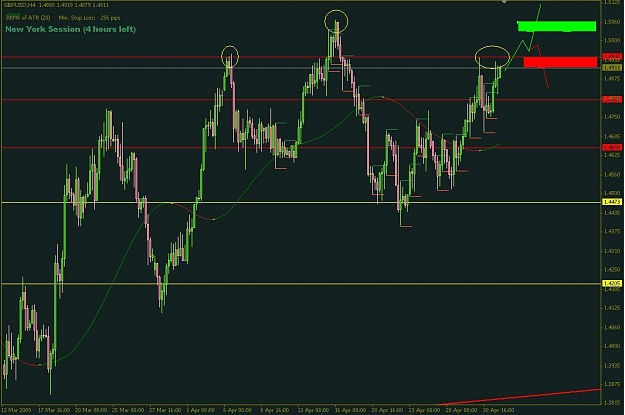Image resolution: width=625 pixels, height=415 pixels.
Task: Select the ellipse around the 6 April peak
Action: click(x=230, y=56)
